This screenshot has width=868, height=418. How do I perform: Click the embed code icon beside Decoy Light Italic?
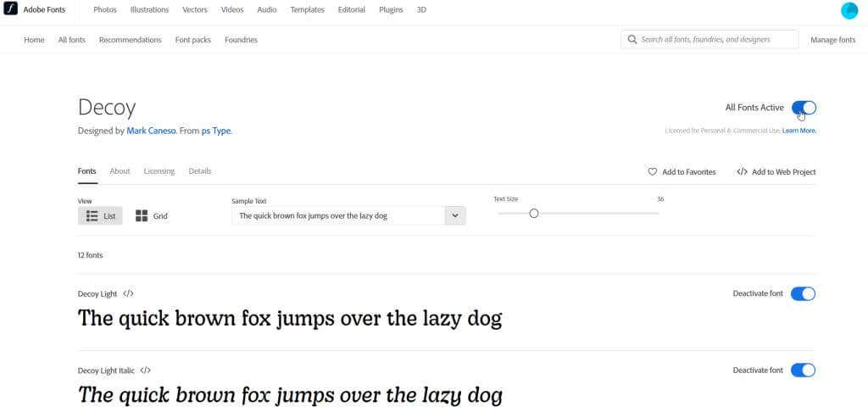(146, 370)
